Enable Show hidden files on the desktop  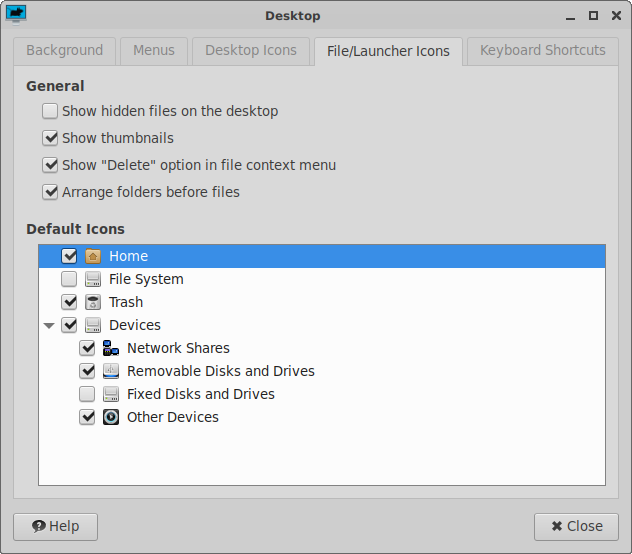tap(50, 111)
